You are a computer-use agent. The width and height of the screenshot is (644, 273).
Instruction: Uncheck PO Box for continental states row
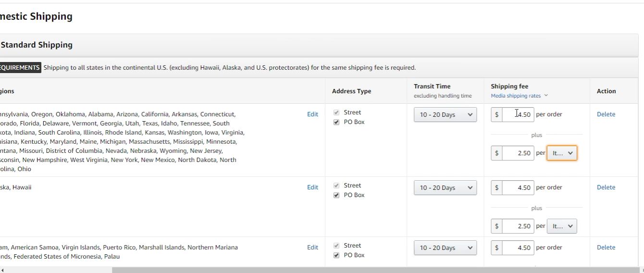pos(336,122)
